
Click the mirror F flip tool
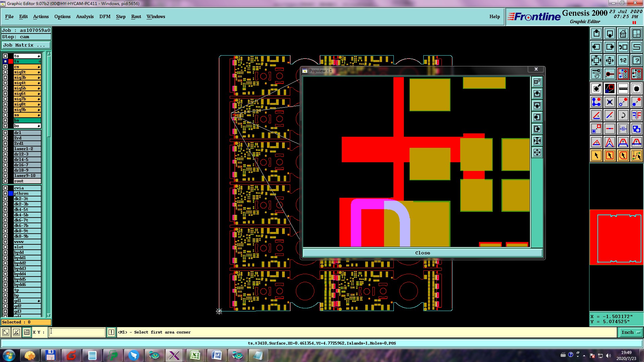(636, 115)
